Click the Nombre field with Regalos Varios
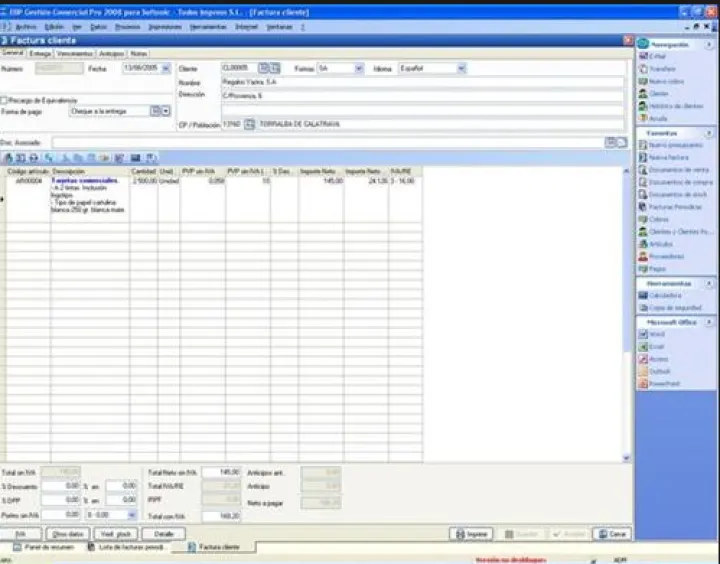The height and width of the screenshot is (564, 720). tap(420, 81)
